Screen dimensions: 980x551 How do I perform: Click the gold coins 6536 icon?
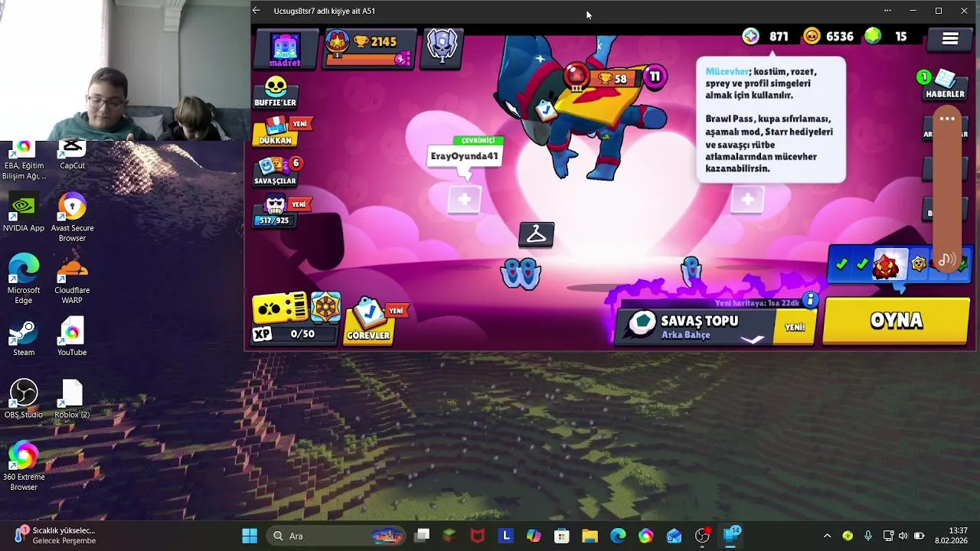[812, 36]
